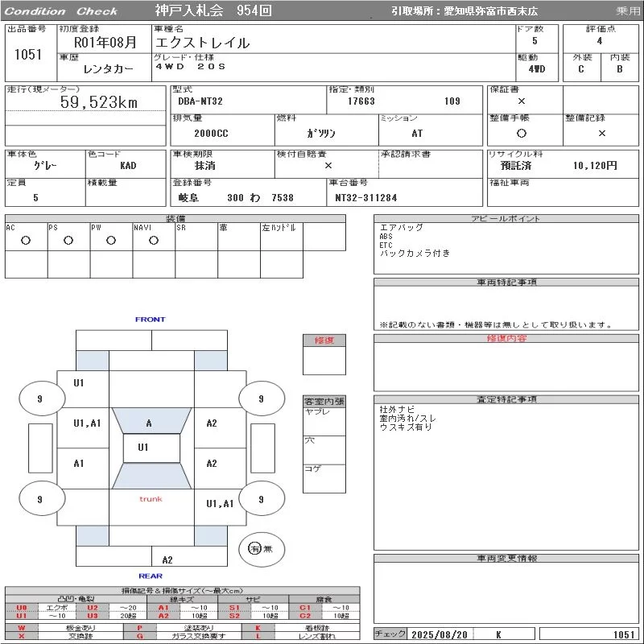644x644 pixels.
Task: Click chassis number NT32-311284
Action: 366,198
